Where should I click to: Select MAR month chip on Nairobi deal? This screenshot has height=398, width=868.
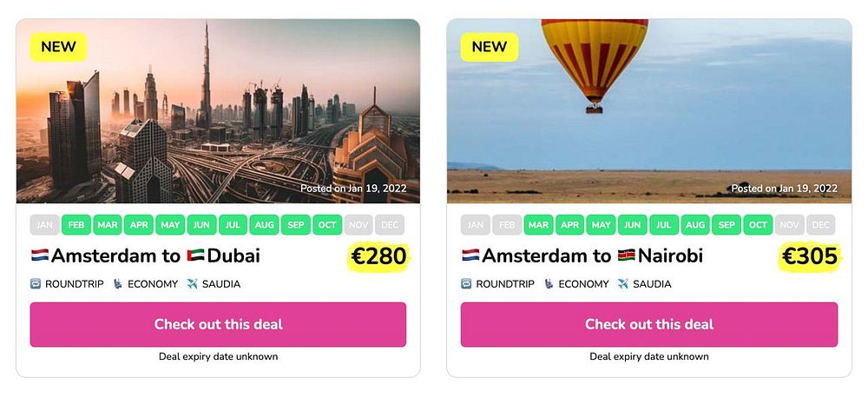click(538, 225)
